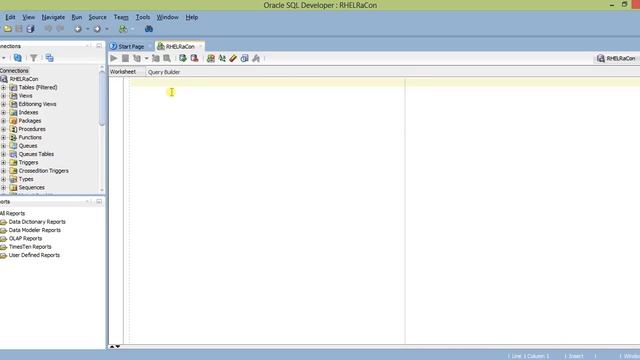Viewport: 640px width, 360px height.
Task: Click the Unshared SQL Worksheet icon in the main toolbar
Action: tap(123, 29)
